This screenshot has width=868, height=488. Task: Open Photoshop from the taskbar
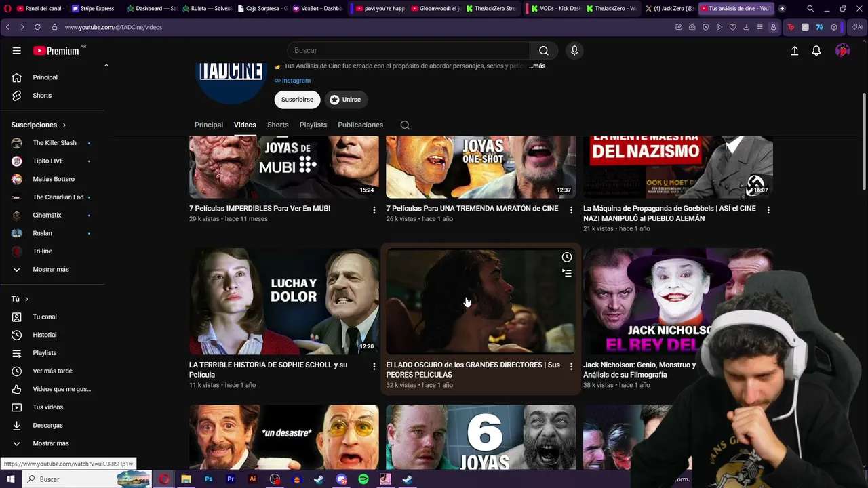(208, 479)
